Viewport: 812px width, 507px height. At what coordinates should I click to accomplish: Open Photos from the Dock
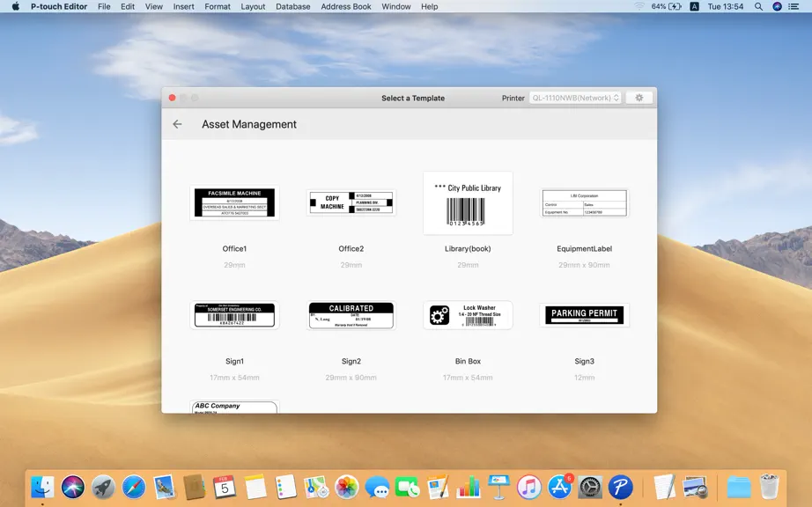(x=346, y=487)
